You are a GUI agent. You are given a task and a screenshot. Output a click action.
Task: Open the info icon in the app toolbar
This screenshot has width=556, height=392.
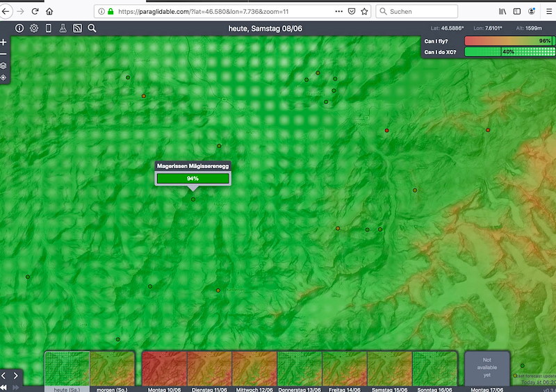pyautogui.click(x=19, y=28)
